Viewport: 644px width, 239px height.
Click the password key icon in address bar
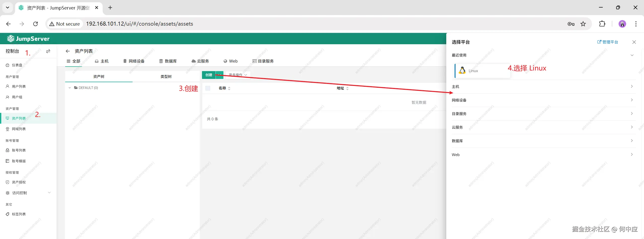point(571,24)
